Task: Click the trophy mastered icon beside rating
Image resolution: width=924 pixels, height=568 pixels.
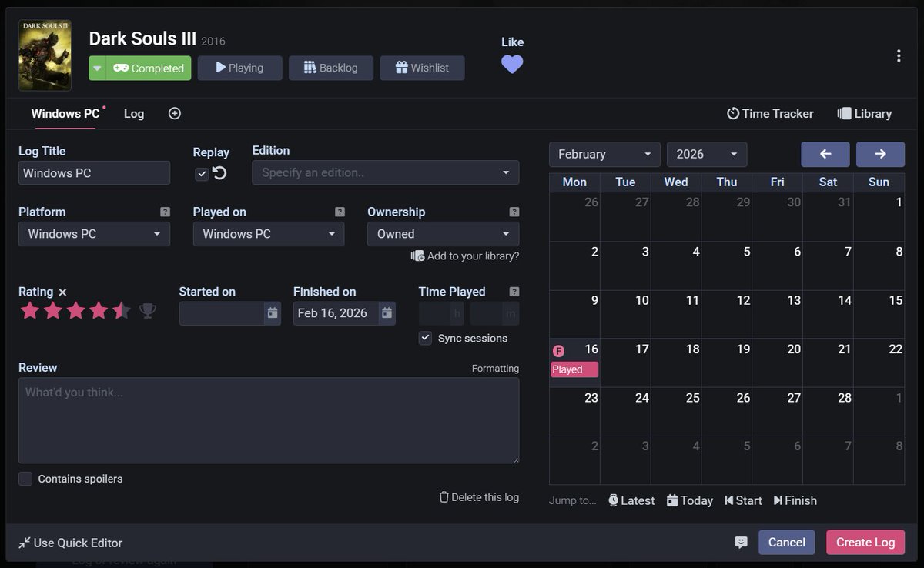Action: coord(148,311)
